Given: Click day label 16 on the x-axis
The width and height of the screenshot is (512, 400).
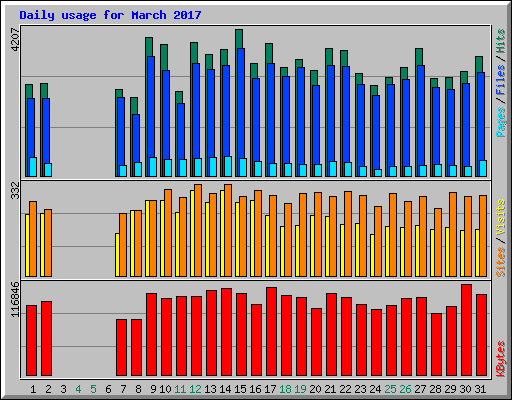Looking at the screenshot, I should pyautogui.click(x=255, y=389).
